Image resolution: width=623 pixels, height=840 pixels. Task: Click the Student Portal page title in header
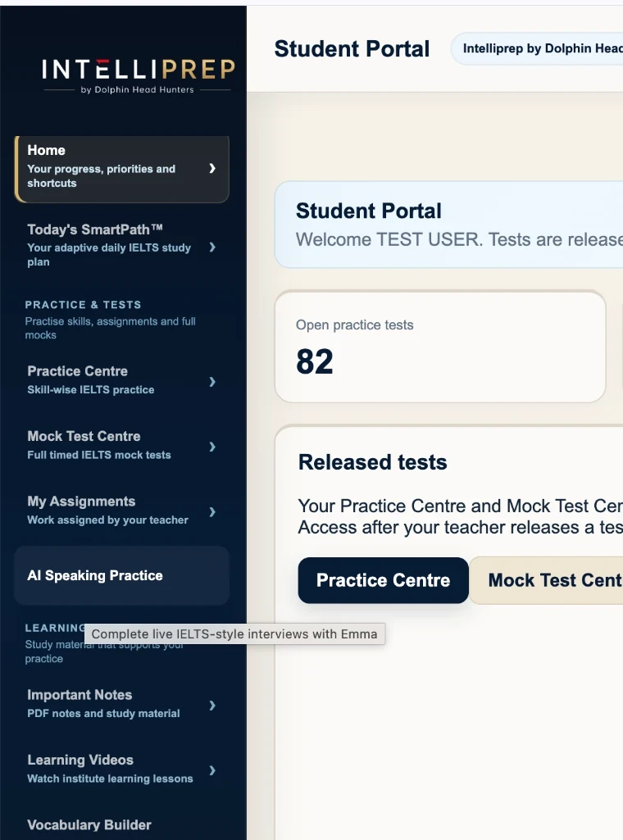pos(352,48)
